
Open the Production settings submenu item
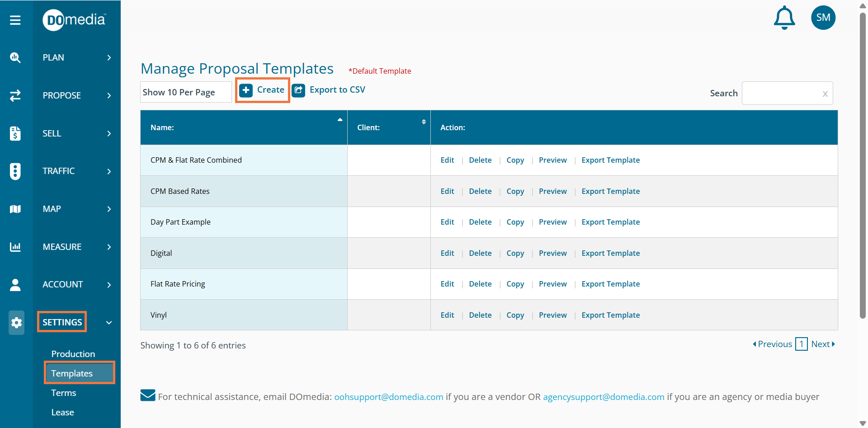[x=73, y=354]
